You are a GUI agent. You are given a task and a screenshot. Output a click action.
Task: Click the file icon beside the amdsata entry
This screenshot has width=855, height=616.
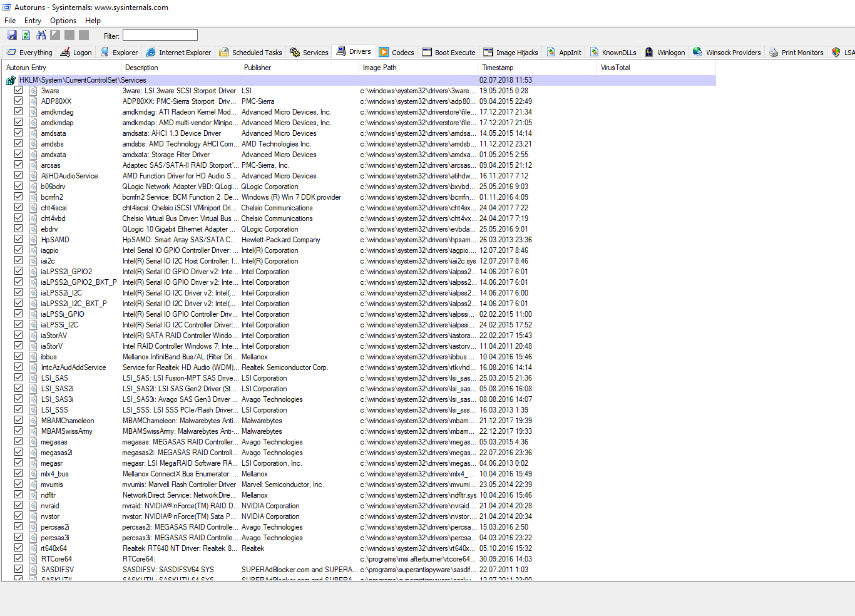click(x=33, y=133)
